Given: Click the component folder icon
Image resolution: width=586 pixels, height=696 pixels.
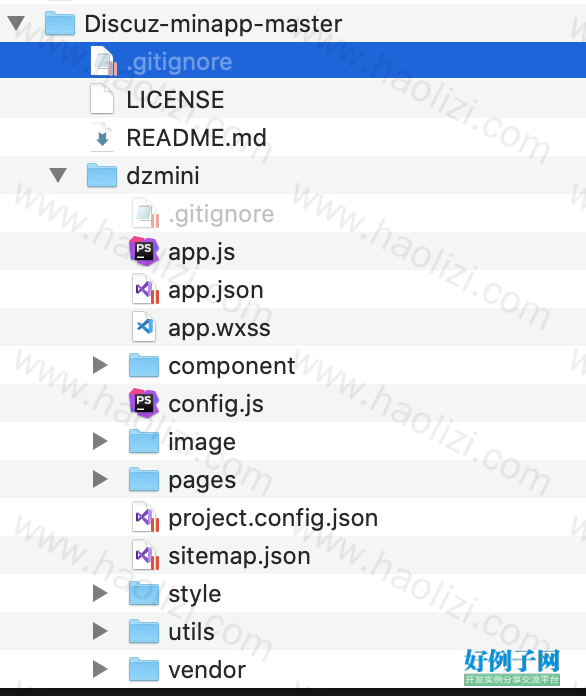Looking at the screenshot, I should (144, 365).
